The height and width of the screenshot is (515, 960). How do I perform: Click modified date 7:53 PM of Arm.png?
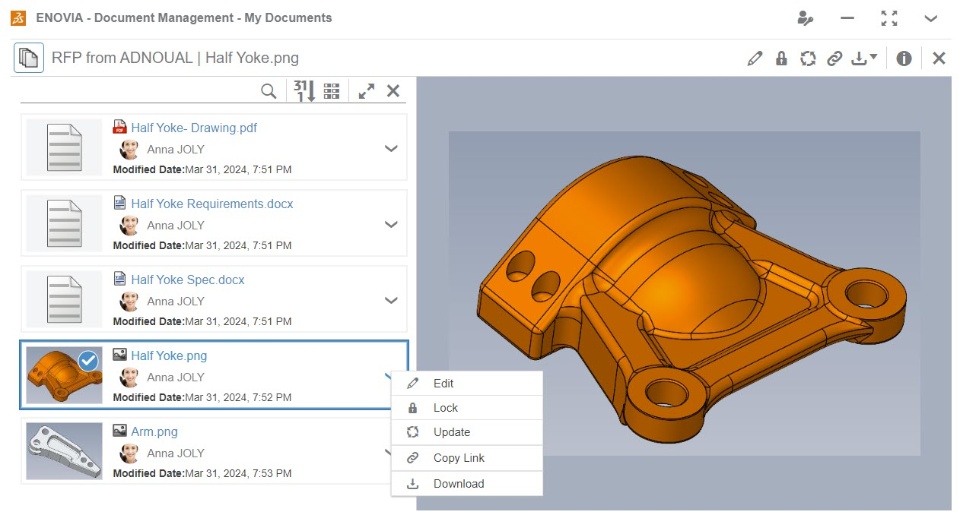pos(238,473)
